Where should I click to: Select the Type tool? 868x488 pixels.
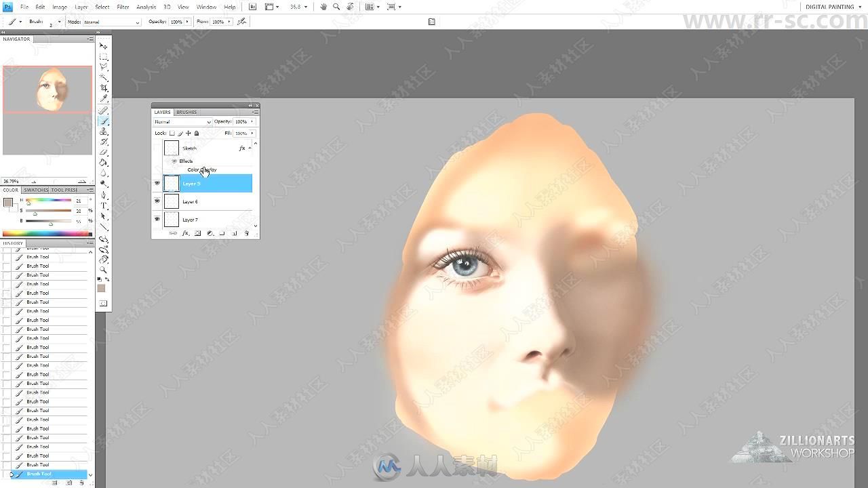pos(104,205)
